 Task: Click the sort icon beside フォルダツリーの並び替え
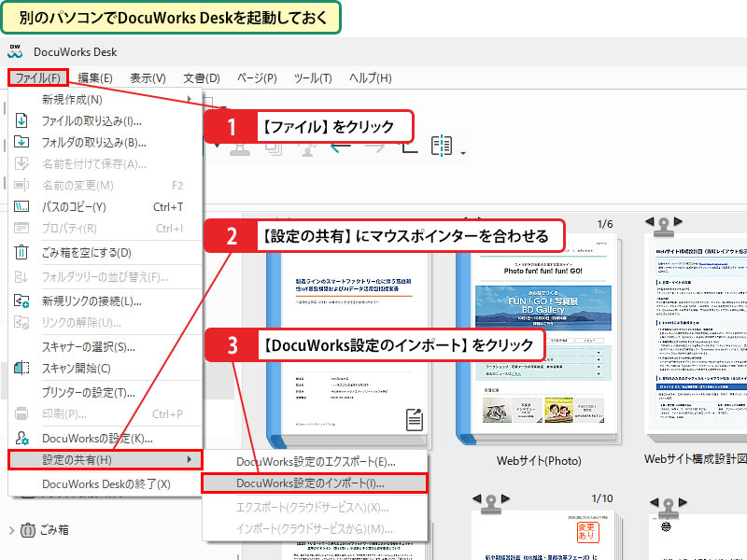(x=21, y=276)
